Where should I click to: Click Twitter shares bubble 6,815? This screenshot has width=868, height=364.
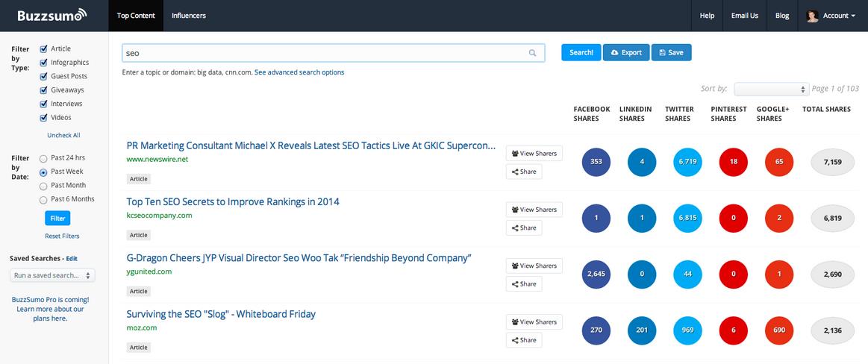(687, 218)
